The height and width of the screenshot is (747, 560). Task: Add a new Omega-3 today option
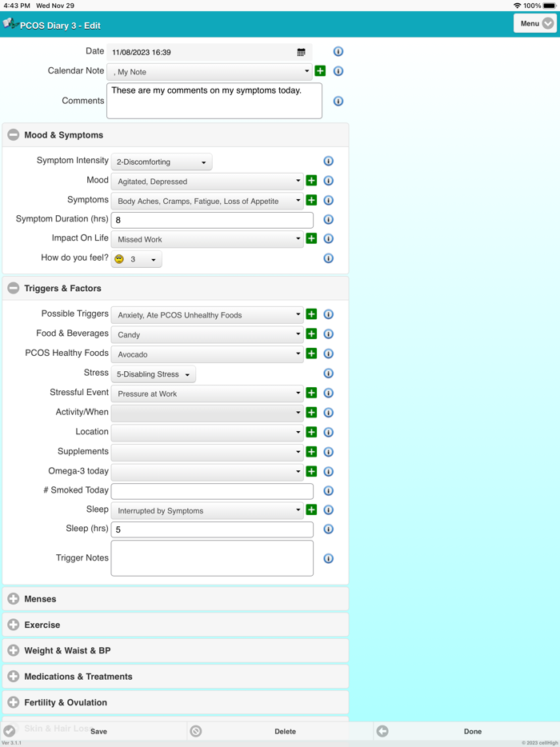(x=311, y=471)
